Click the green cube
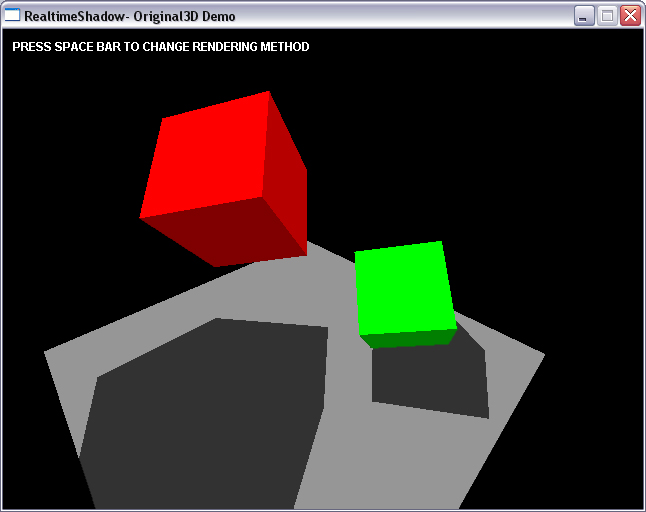 coord(406,295)
